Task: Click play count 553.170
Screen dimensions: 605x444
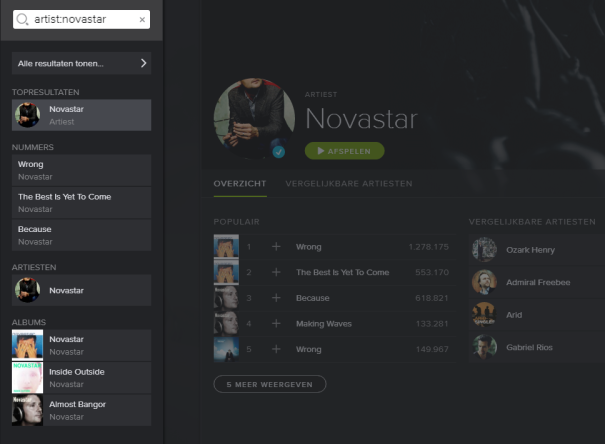Action: click(x=432, y=272)
